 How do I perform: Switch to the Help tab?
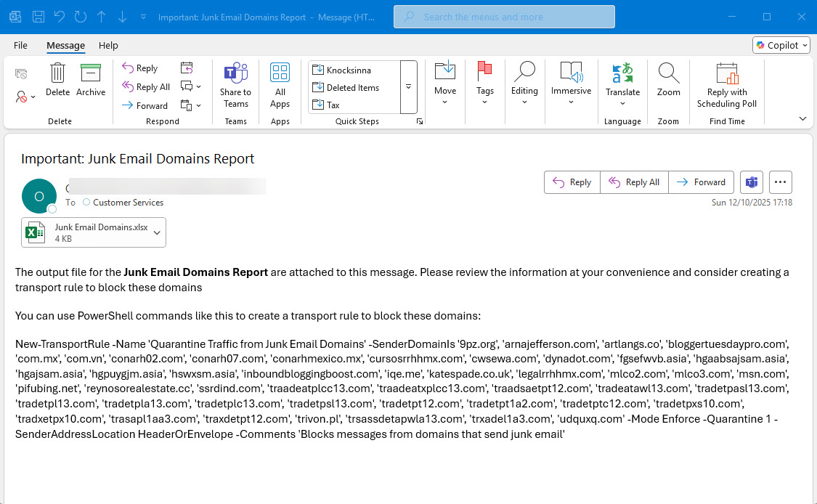point(108,45)
